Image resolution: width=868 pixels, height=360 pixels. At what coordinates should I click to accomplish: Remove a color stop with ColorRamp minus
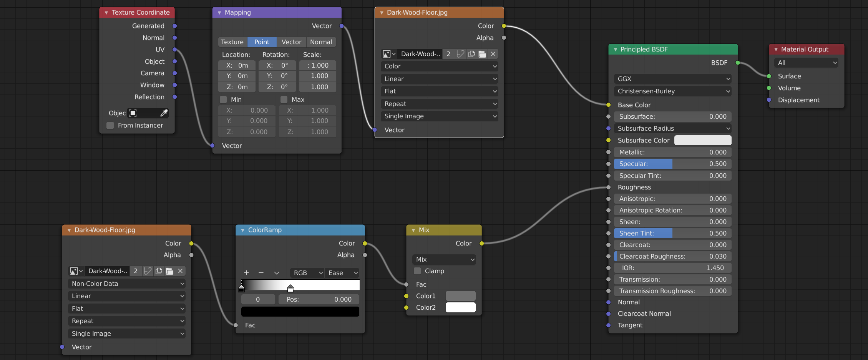261,273
